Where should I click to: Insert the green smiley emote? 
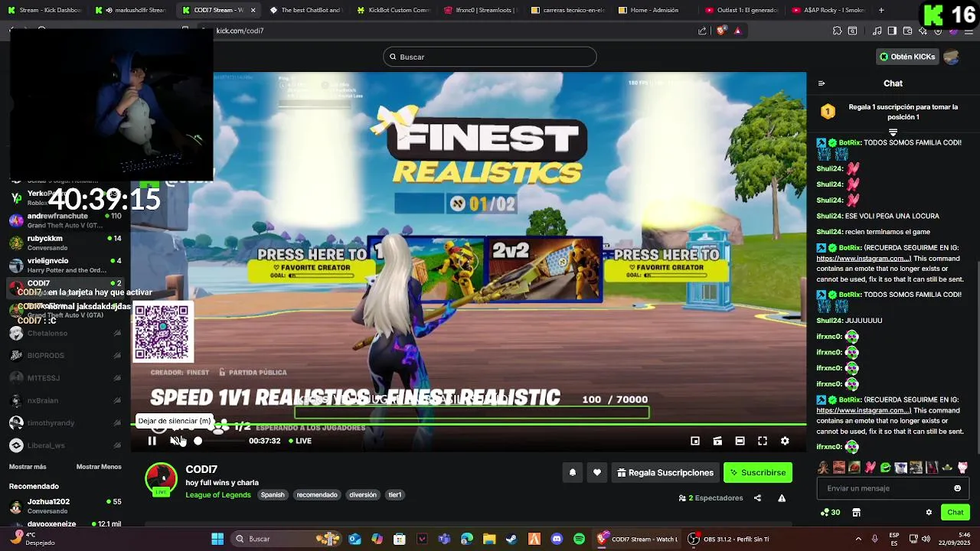(x=885, y=468)
